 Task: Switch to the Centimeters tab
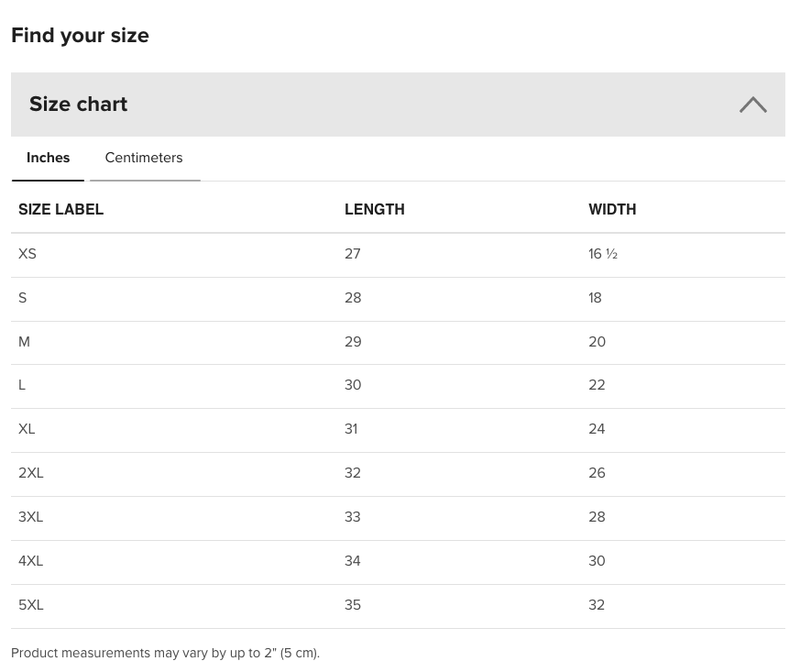coord(145,158)
